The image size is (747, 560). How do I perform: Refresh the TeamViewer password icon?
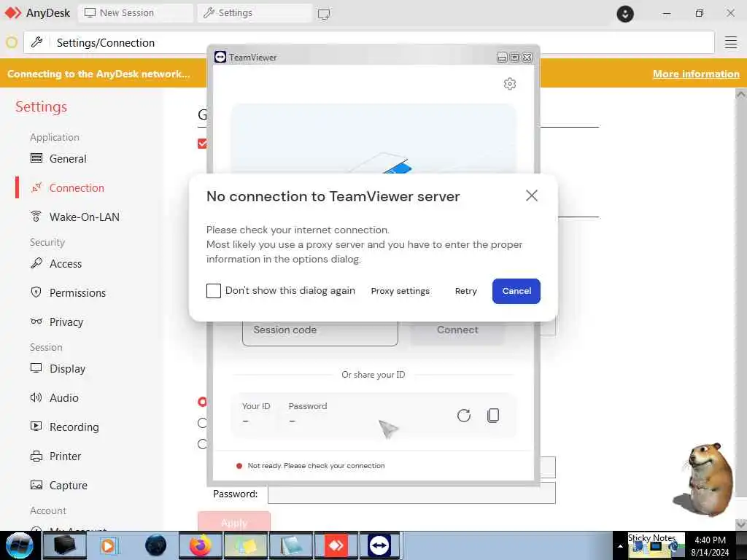(x=463, y=415)
